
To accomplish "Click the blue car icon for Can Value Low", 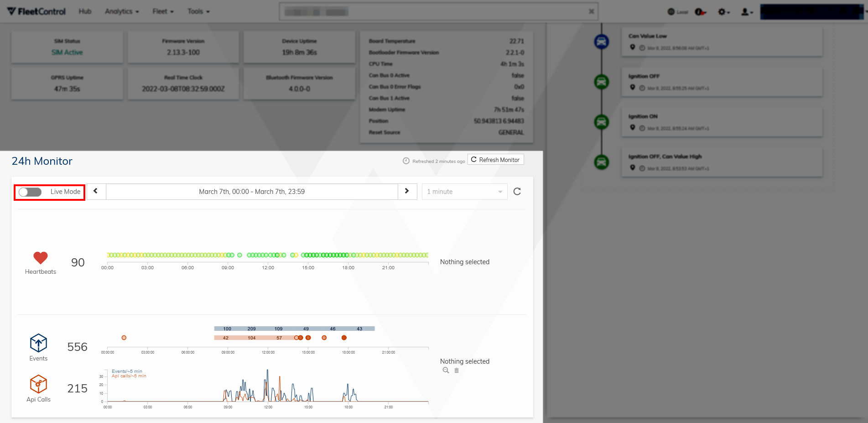I will coord(602,42).
